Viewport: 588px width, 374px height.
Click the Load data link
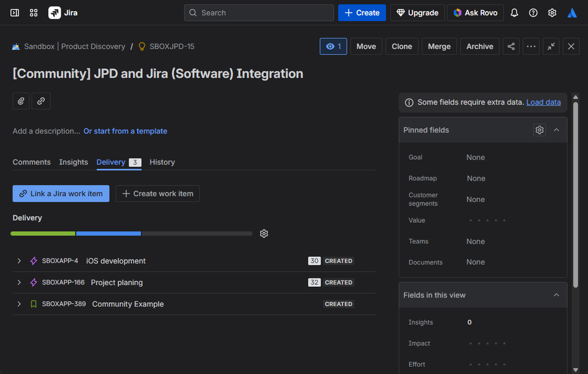(543, 102)
